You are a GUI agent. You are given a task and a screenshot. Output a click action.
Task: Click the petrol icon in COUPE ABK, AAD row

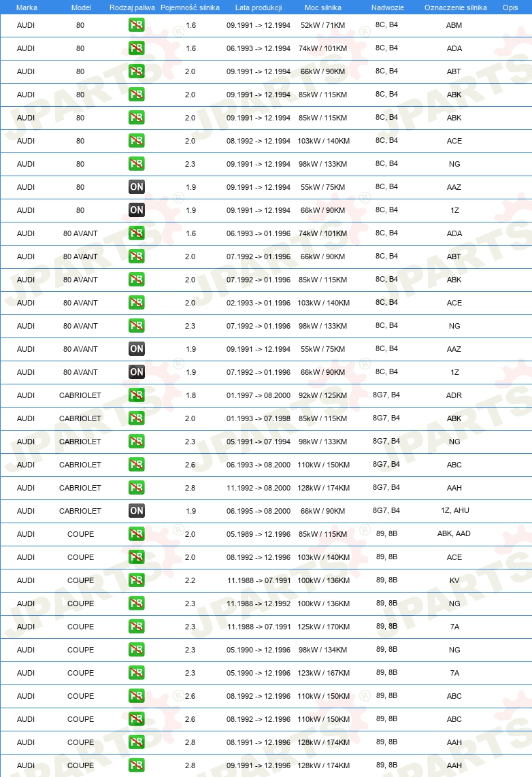(136, 533)
